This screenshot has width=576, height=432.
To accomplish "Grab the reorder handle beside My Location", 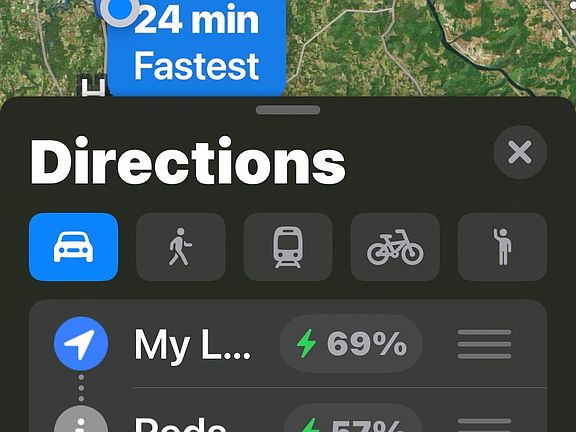I will 484,344.
